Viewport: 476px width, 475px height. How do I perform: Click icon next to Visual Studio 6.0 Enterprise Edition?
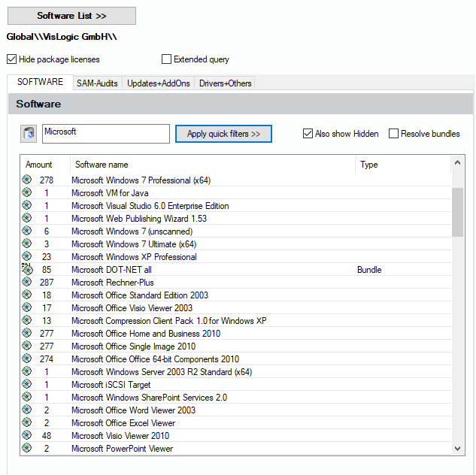(27, 205)
